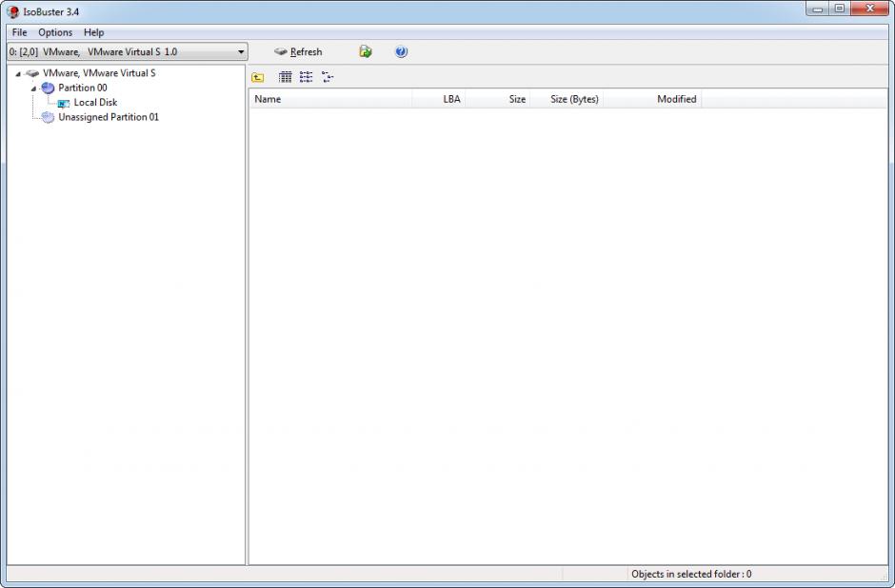Viewport: 895px width, 588px height.
Task: Sort by the LBA column header
Action: pos(438,99)
